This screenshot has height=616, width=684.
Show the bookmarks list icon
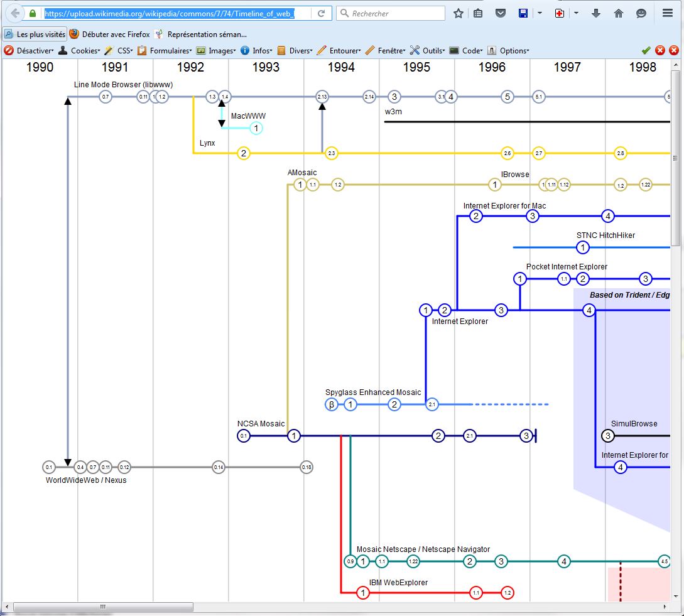(478, 13)
